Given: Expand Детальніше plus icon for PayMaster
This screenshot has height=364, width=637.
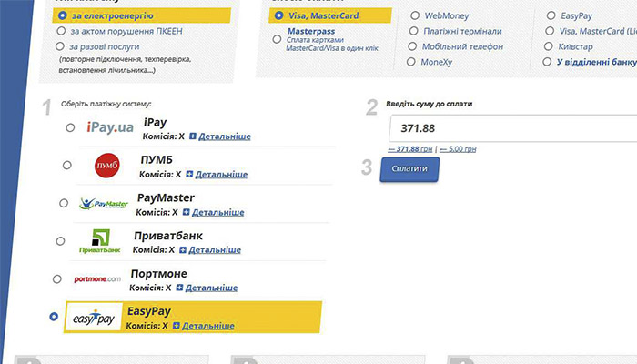Looking at the screenshot, I should point(185,212).
